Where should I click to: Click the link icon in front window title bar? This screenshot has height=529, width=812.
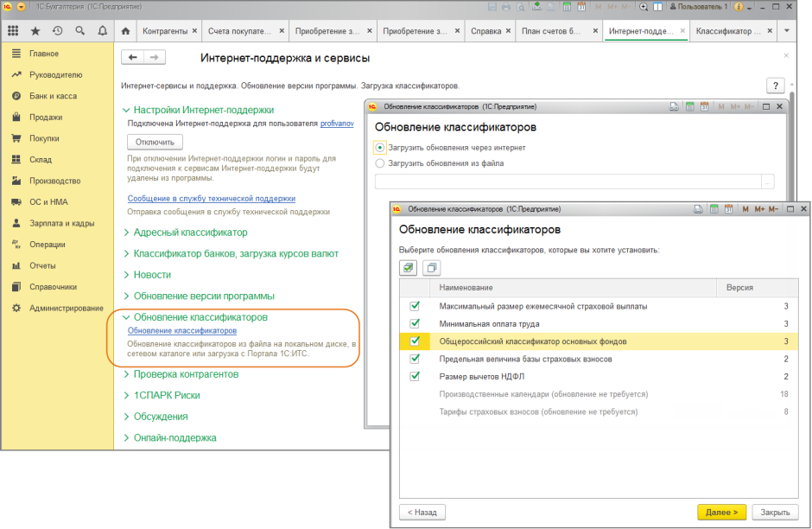698,209
